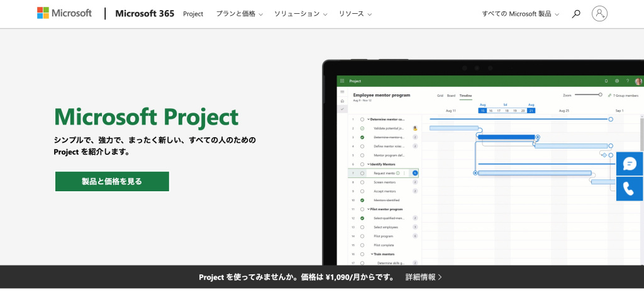This screenshot has width=644, height=302.
Task: Click the count badge on Pilot program row
Action: (x=415, y=236)
